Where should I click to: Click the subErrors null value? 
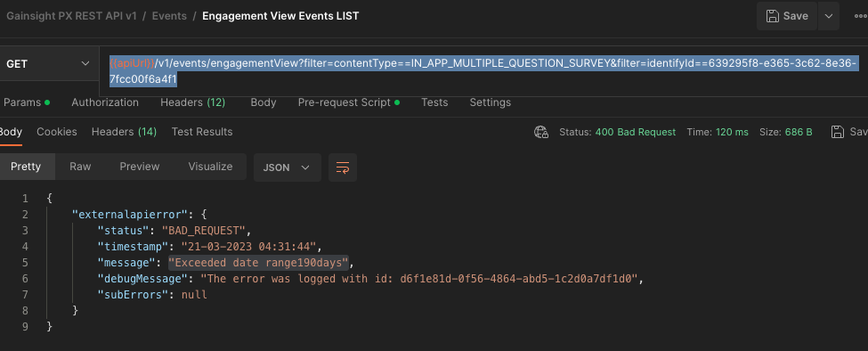194,295
